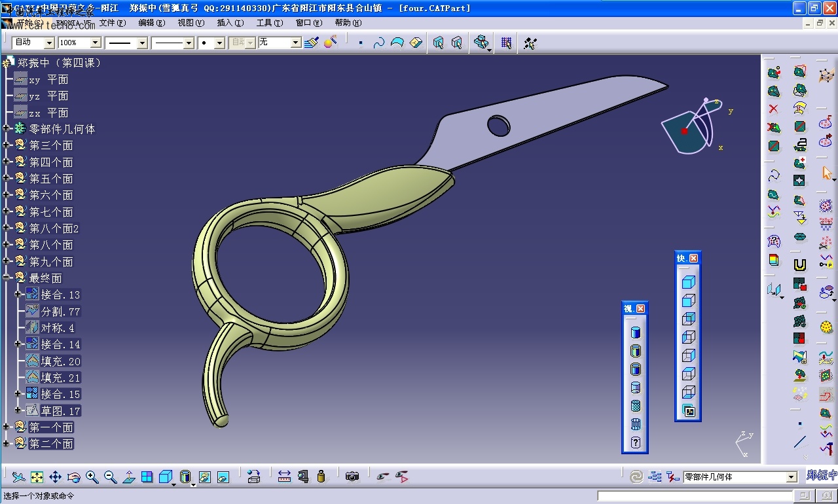Image resolution: width=838 pixels, height=504 pixels.
Task: Click the power input field at bottom right
Action: coord(695,495)
